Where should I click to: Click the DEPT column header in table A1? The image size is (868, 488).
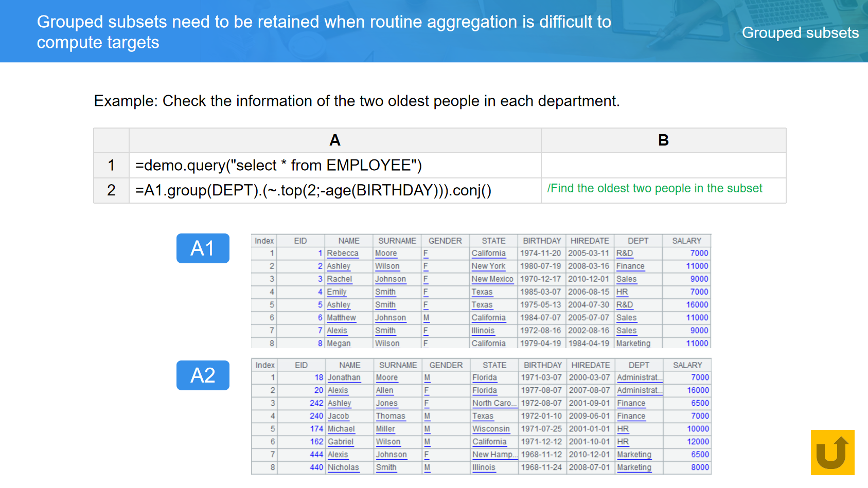point(637,241)
